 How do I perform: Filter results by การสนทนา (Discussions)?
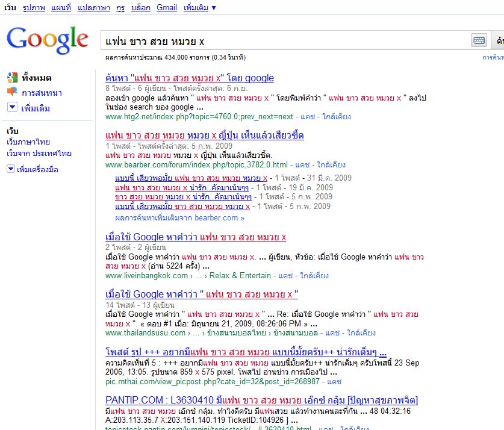coord(42,93)
